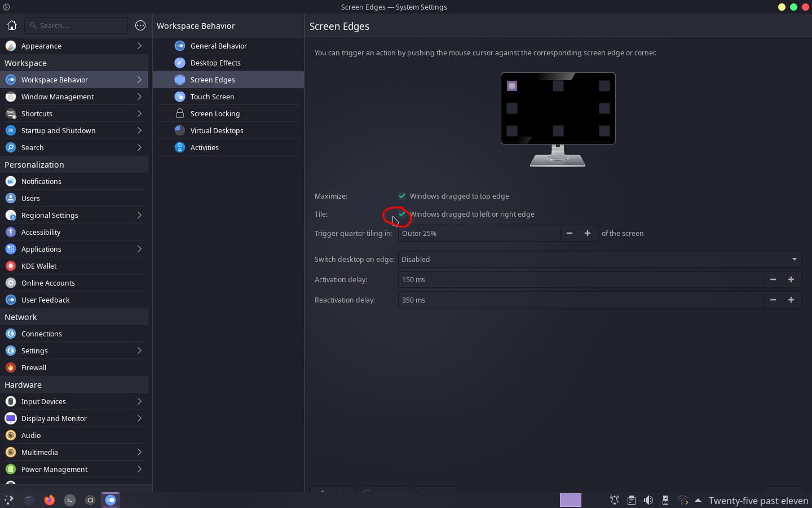This screenshot has width=812, height=508.
Task: Expand the Appearance category chevron
Action: pyautogui.click(x=139, y=46)
